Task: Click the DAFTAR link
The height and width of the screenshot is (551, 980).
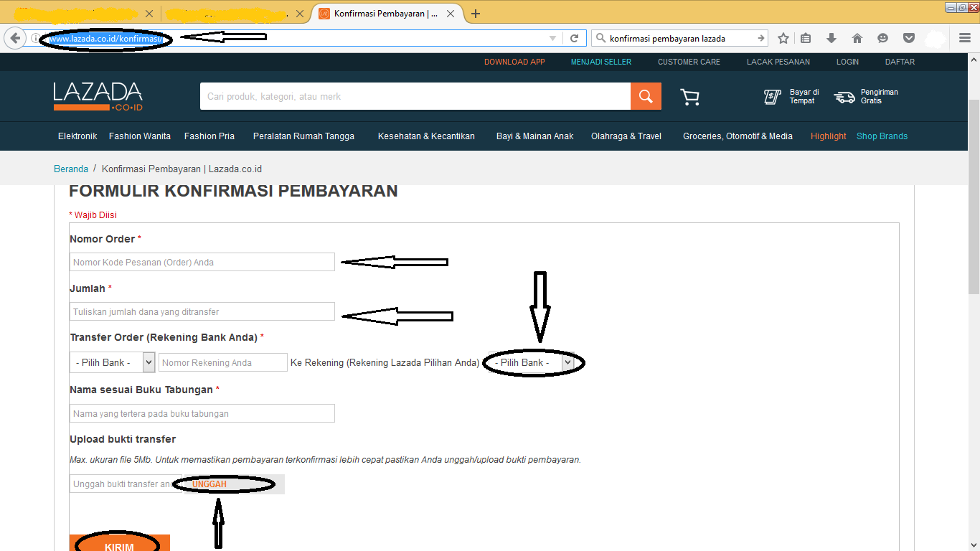Action: (x=900, y=62)
